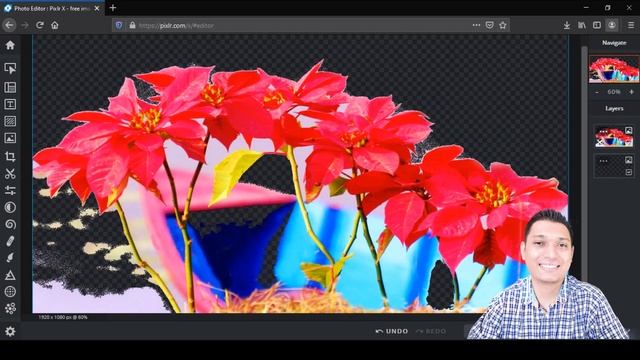
Task: Open the Add Element triangle tool
Action: click(10, 275)
